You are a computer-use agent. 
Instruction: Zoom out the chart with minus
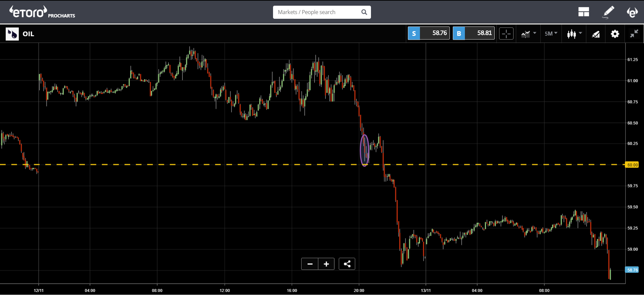point(310,264)
